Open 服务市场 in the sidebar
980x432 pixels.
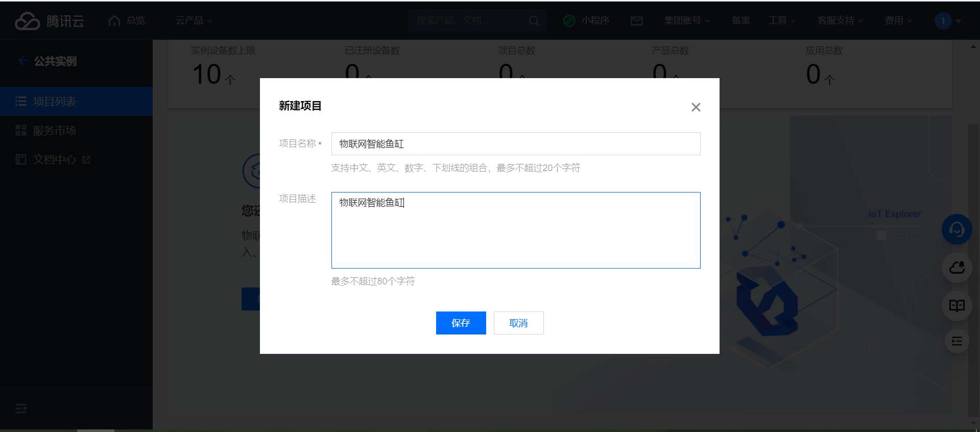[x=55, y=131]
